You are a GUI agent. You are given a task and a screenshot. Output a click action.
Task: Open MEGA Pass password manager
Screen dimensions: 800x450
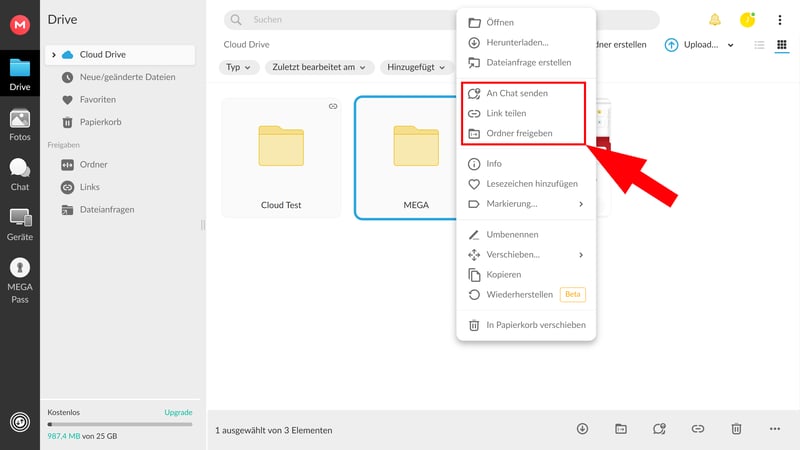click(19, 280)
